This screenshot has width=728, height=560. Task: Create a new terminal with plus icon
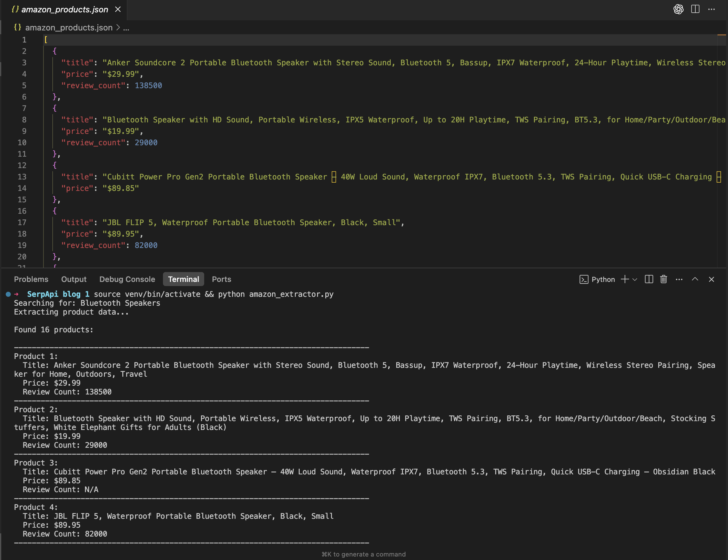pos(625,279)
